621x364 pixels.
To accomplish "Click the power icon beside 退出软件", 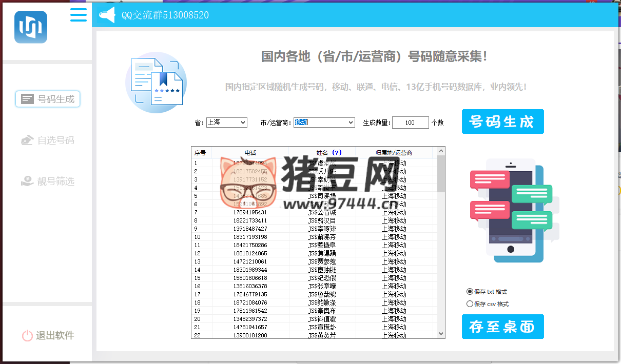I will [x=27, y=336].
